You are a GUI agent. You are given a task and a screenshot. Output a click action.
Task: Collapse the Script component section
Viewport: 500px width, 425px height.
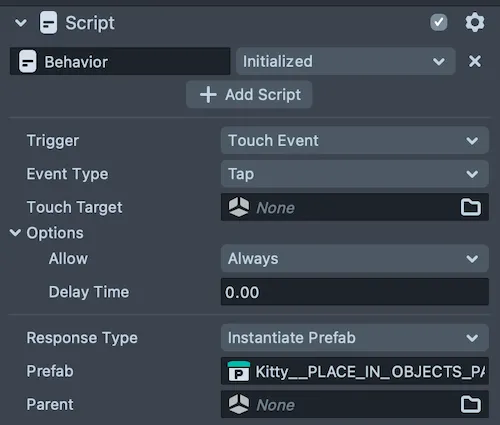21,23
